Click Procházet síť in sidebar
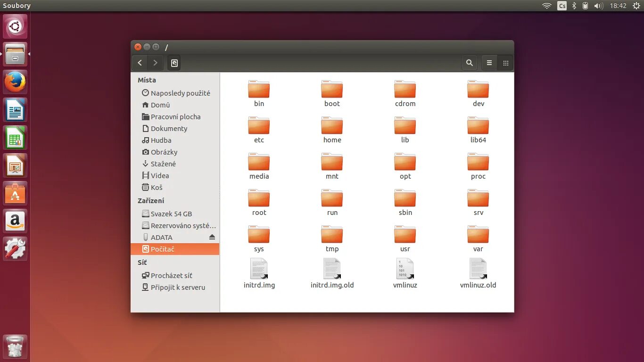Image resolution: width=644 pixels, height=362 pixels. 175,276
